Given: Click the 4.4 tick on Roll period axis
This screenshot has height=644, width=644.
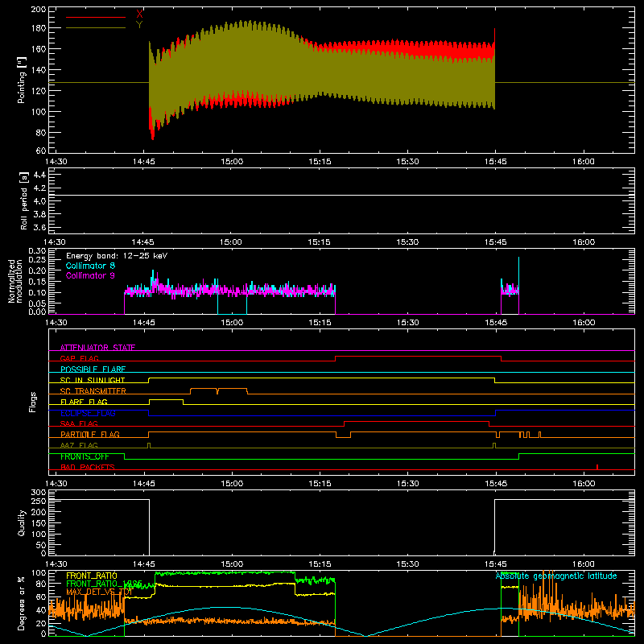Looking at the screenshot, I should coord(39,175).
